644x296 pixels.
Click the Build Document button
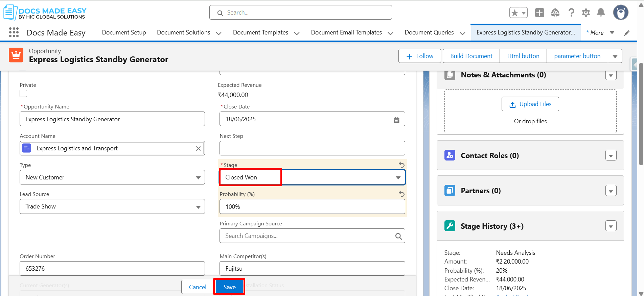point(471,56)
